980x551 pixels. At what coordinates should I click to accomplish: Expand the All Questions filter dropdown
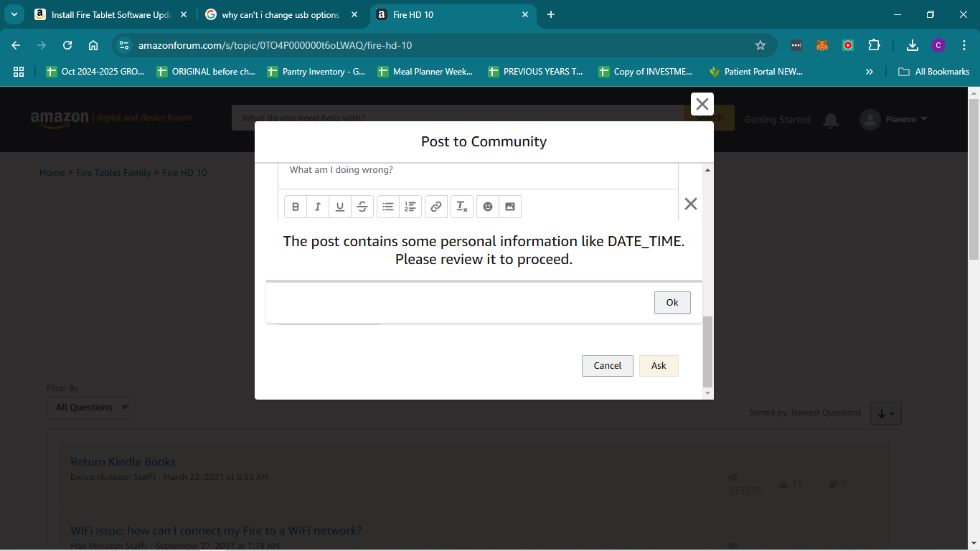pos(91,408)
